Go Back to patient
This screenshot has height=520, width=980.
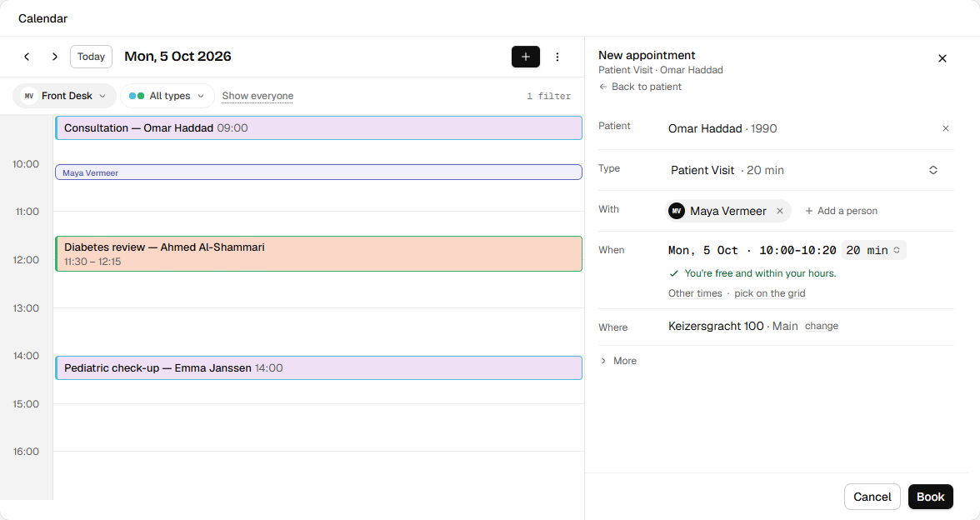click(x=640, y=87)
